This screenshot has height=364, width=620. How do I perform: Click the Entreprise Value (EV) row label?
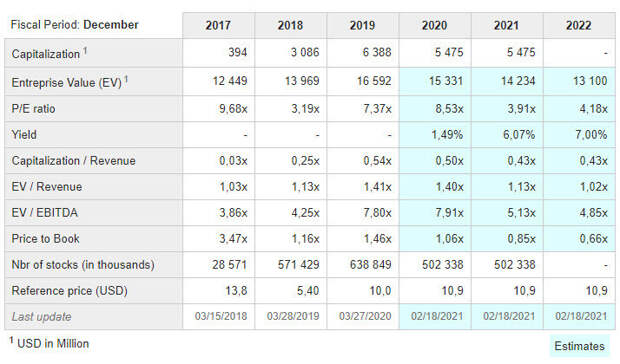point(70,82)
